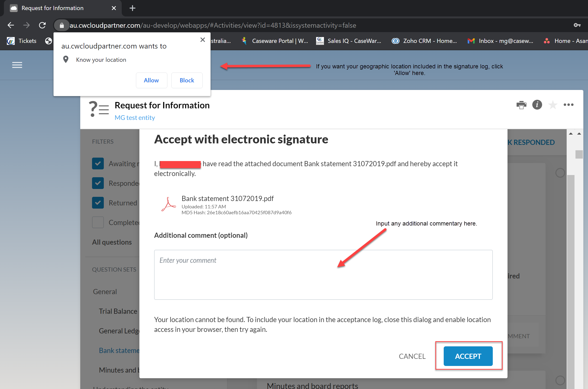This screenshot has width=588, height=389.
Task: Click the browser back arrow
Action: tap(11, 25)
